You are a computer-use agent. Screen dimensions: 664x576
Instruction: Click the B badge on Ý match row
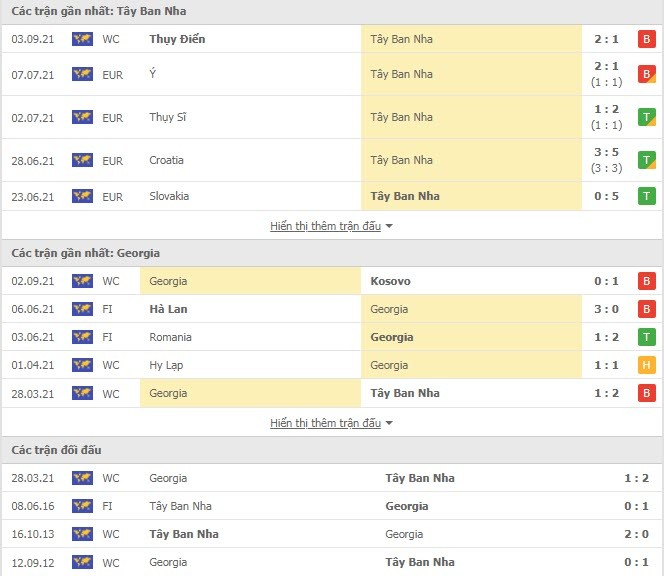[646, 74]
